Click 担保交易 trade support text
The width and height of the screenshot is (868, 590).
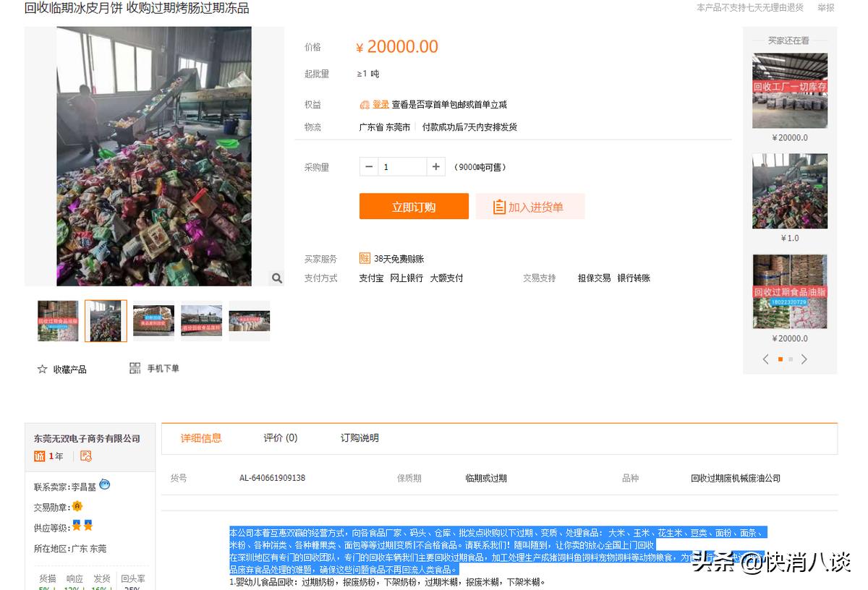[594, 278]
